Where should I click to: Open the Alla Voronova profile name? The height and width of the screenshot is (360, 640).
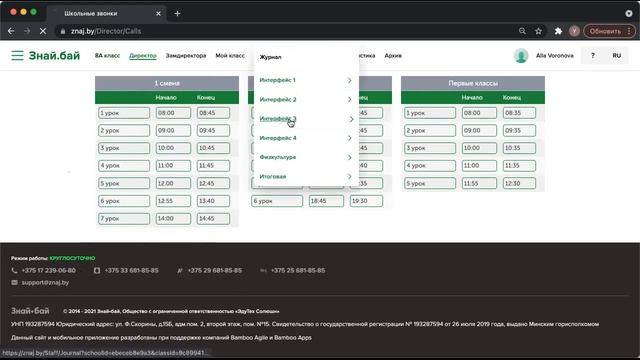pos(555,56)
